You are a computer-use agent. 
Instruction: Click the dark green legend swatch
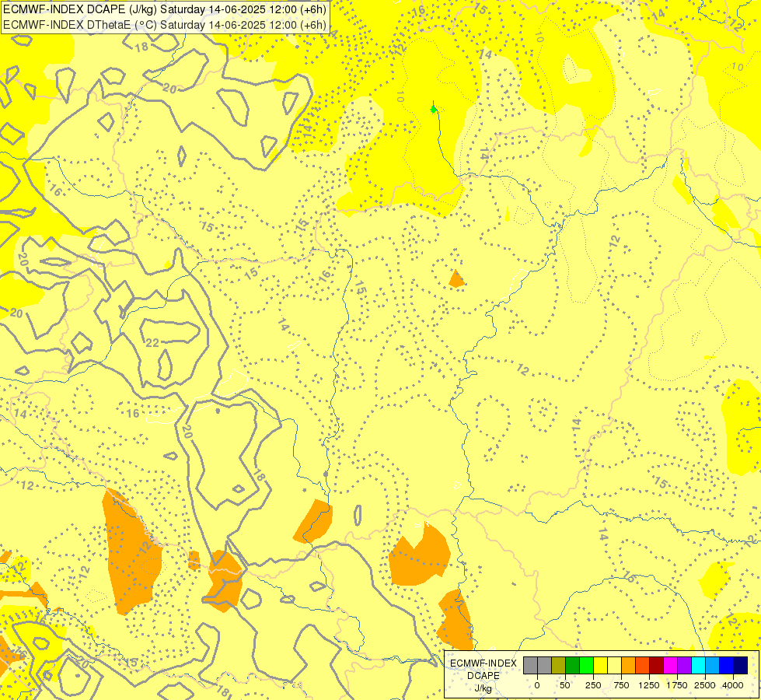573,665
